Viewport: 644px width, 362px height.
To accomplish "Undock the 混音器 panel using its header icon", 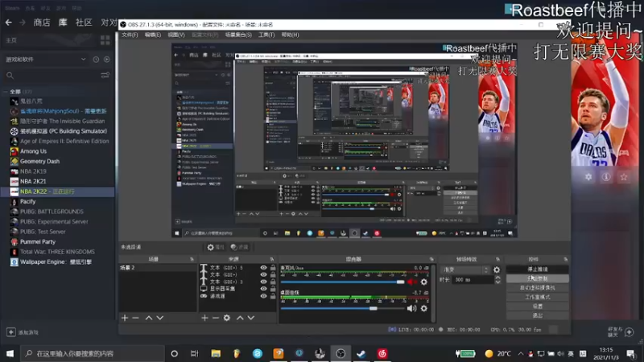I will pyautogui.click(x=431, y=259).
